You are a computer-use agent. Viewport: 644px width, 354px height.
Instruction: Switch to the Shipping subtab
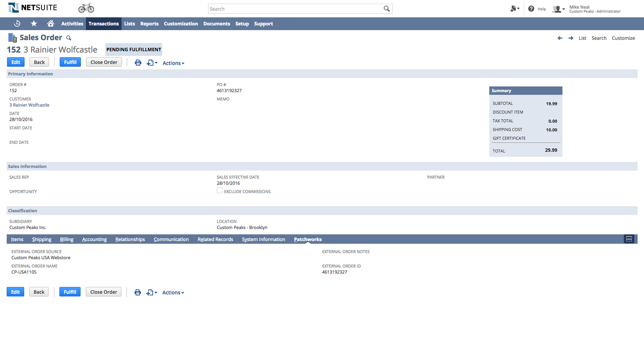pyautogui.click(x=42, y=239)
